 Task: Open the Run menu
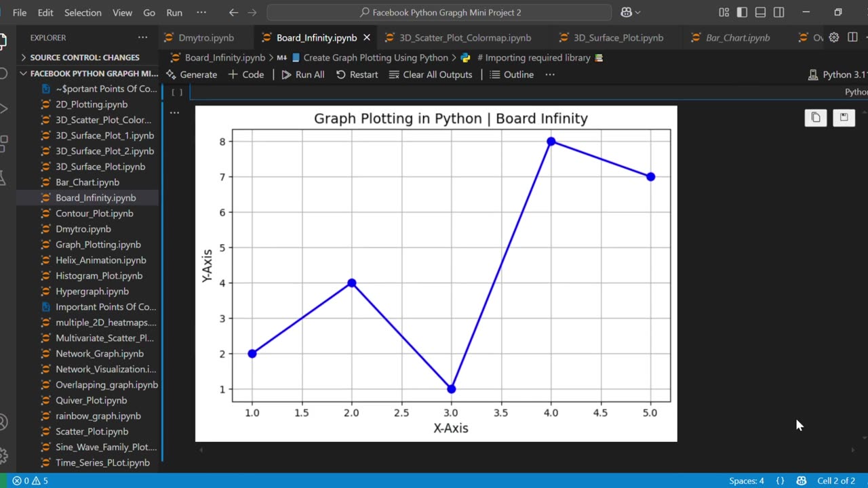point(174,12)
